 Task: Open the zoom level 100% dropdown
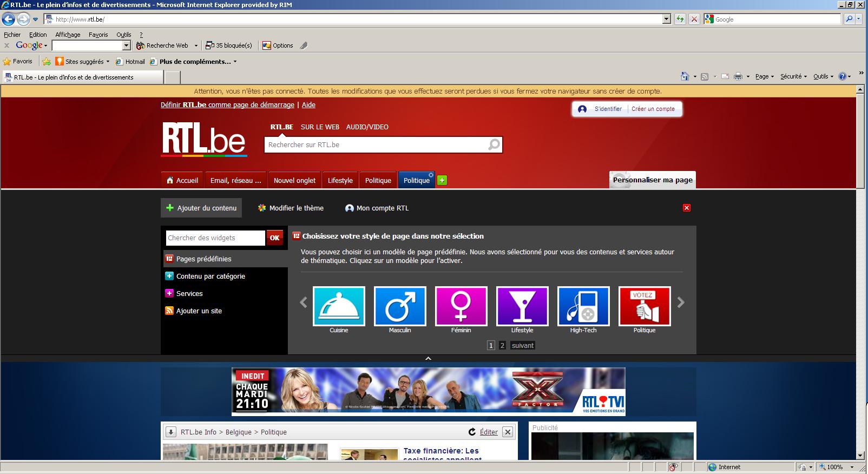pyautogui.click(x=852, y=467)
